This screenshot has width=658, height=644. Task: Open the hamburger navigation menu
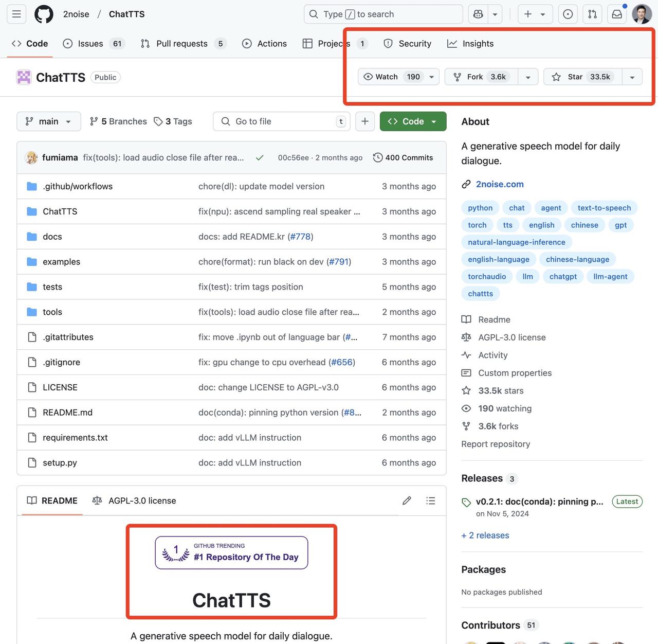16,14
